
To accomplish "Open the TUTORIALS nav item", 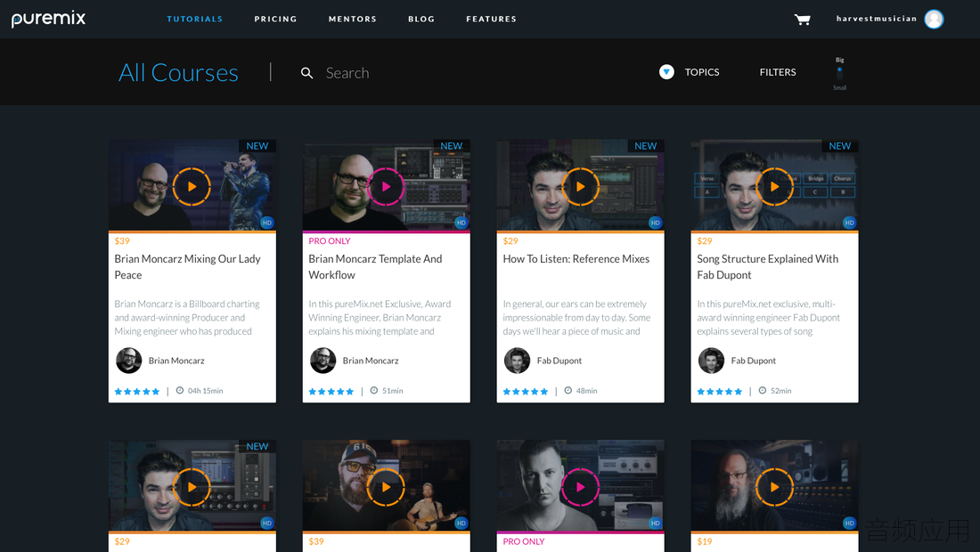I will tap(194, 20).
